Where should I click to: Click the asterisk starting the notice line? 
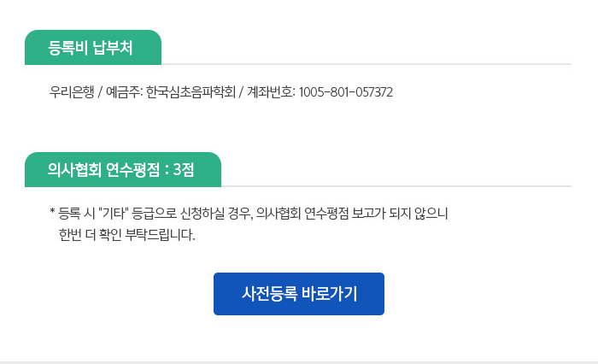coord(52,210)
